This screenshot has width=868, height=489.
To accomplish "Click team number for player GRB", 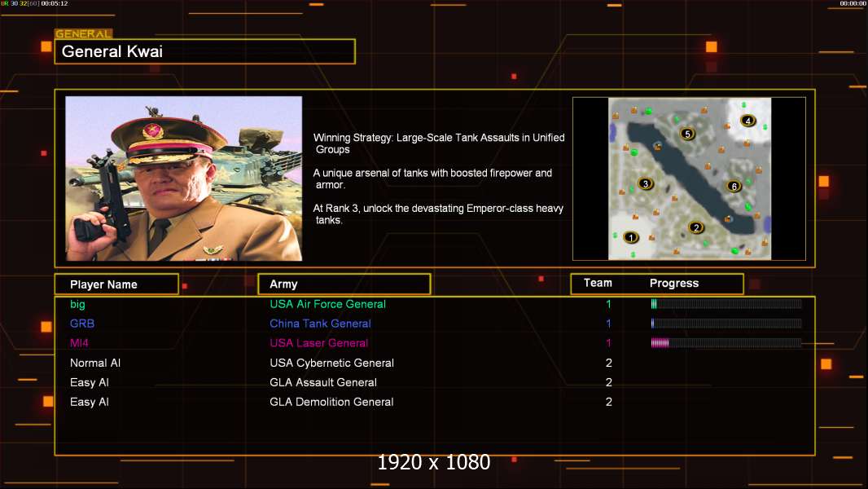I will point(608,324).
